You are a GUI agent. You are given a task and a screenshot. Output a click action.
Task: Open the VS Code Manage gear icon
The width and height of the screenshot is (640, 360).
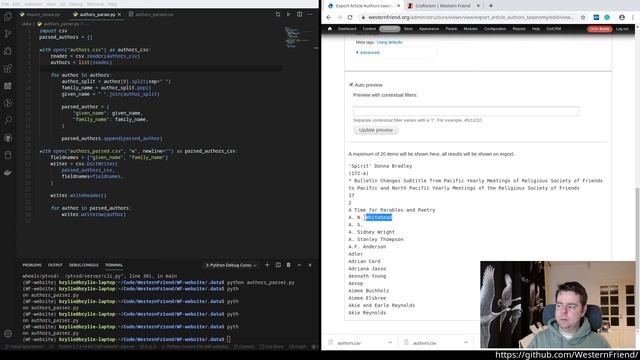click(8, 333)
